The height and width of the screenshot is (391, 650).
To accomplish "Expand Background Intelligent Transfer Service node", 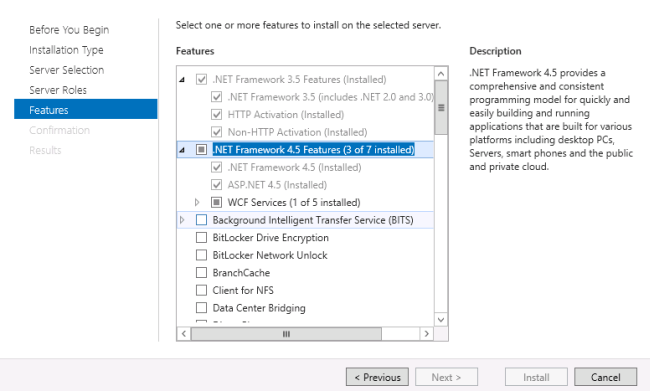I will (182, 220).
